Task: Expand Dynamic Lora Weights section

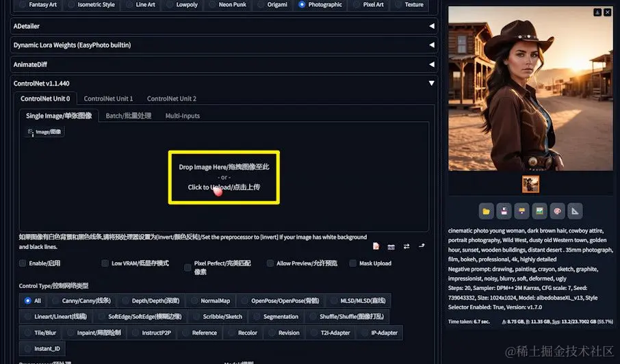Action: (x=223, y=45)
